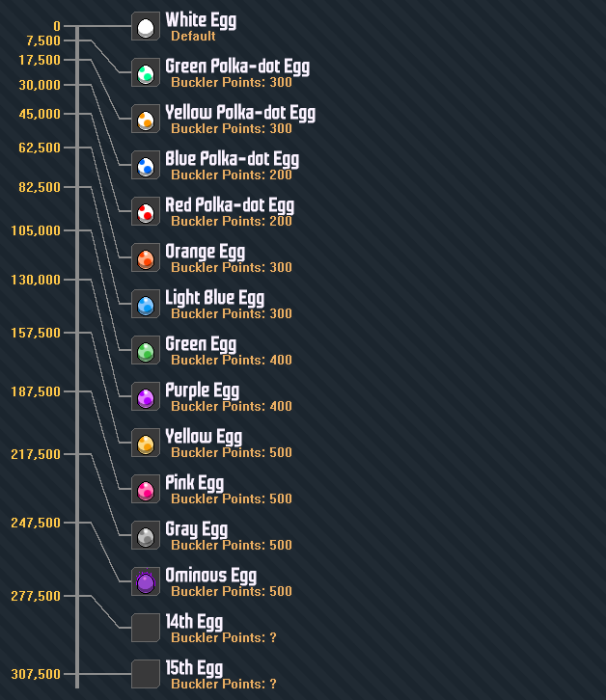
Task: Pick the Gray Egg icon
Action: click(146, 536)
